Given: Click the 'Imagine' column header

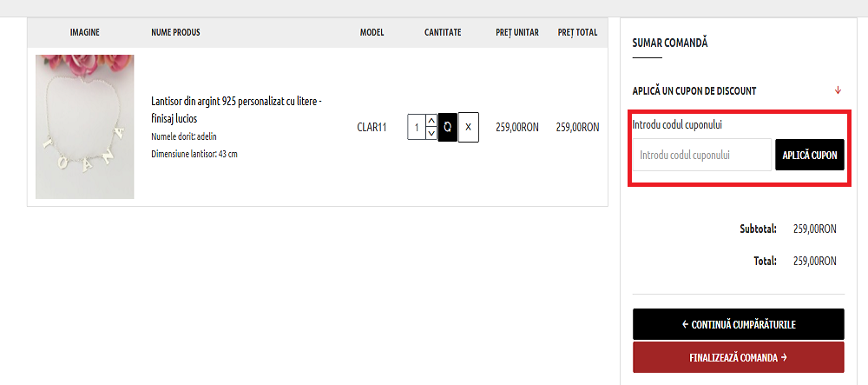Looking at the screenshot, I should point(85,33).
